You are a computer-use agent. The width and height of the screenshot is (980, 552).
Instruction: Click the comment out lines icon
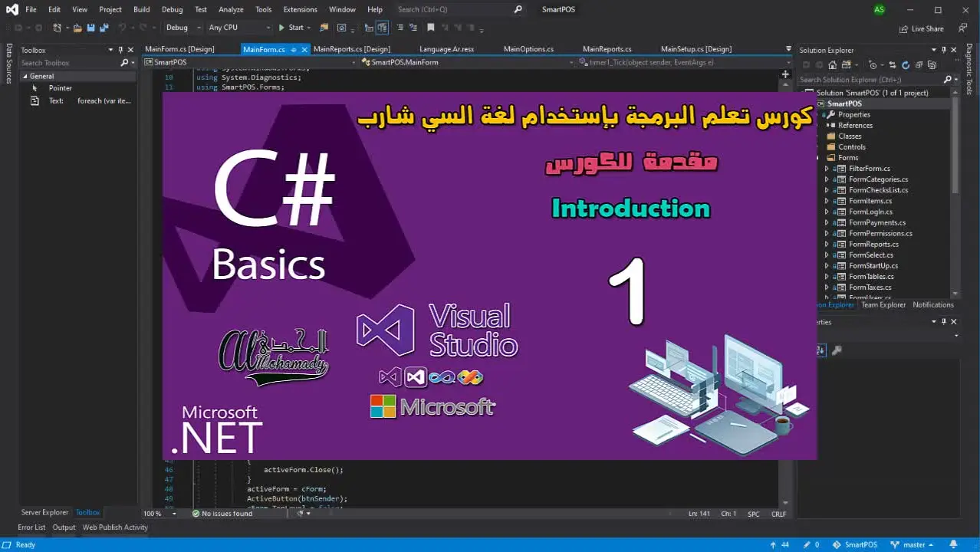point(400,28)
